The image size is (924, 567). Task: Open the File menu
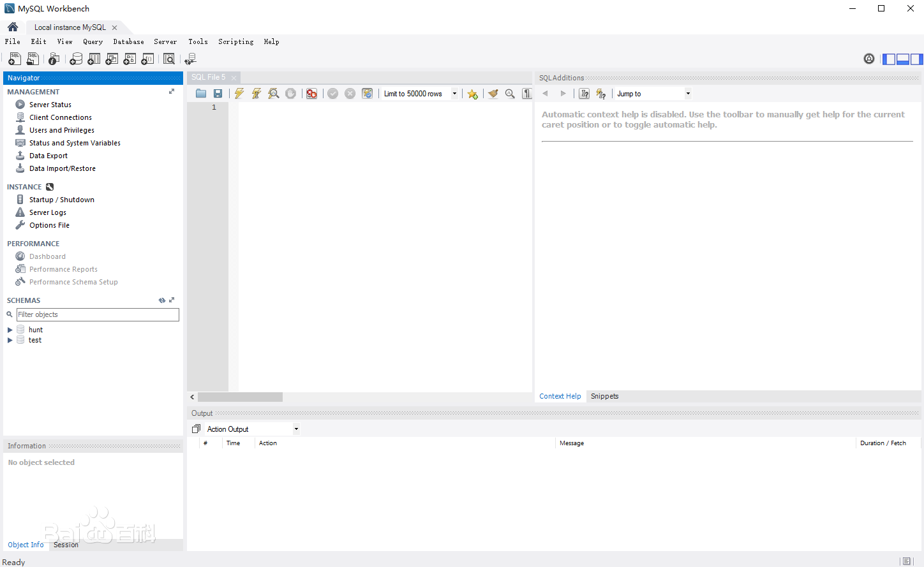pyautogui.click(x=13, y=41)
